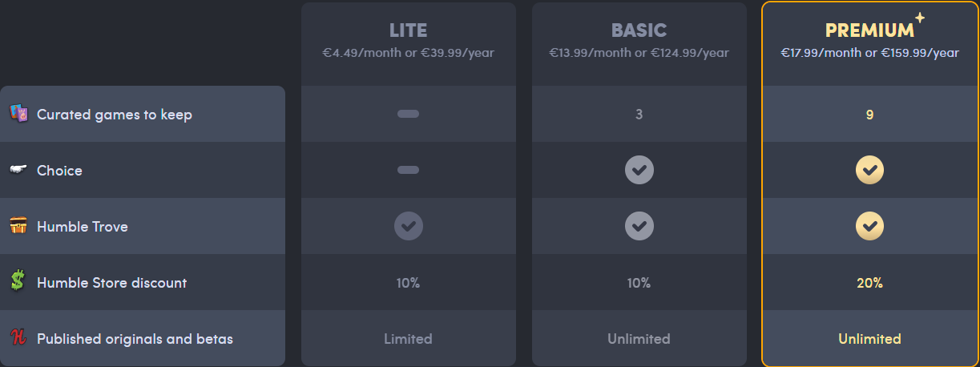
Task: Click Premium's 20% store discount value
Action: (869, 282)
